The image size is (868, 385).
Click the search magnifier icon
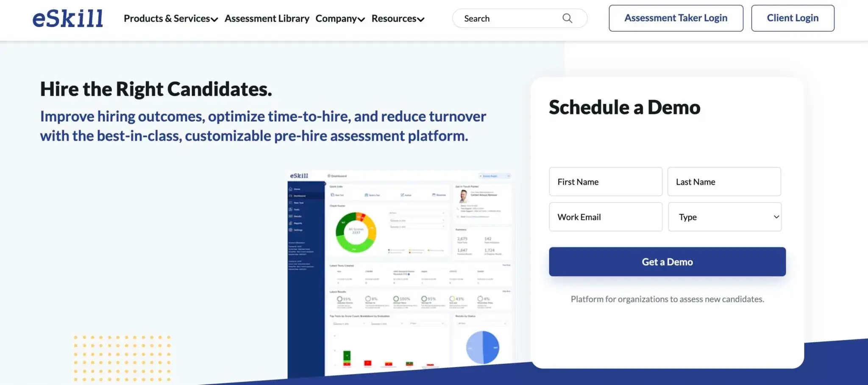(567, 18)
